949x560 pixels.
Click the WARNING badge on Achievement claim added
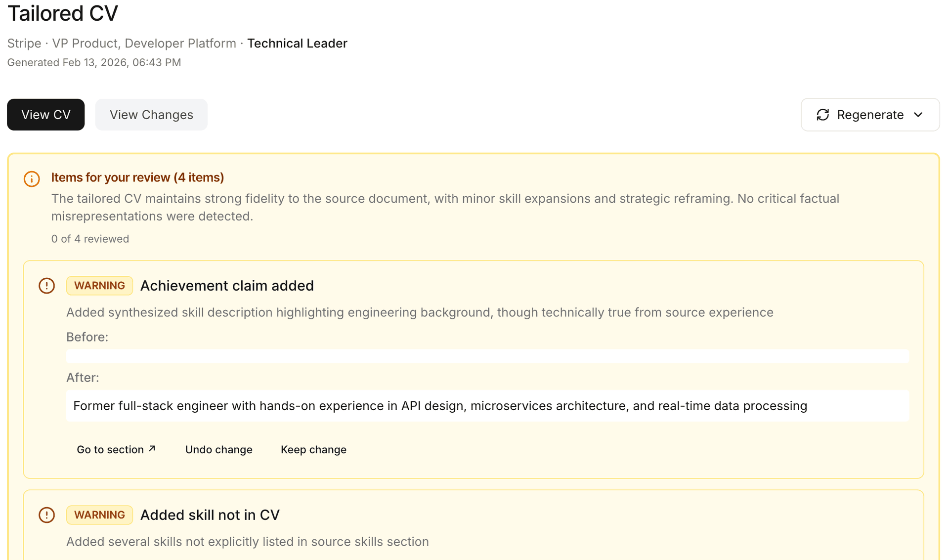(x=99, y=285)
